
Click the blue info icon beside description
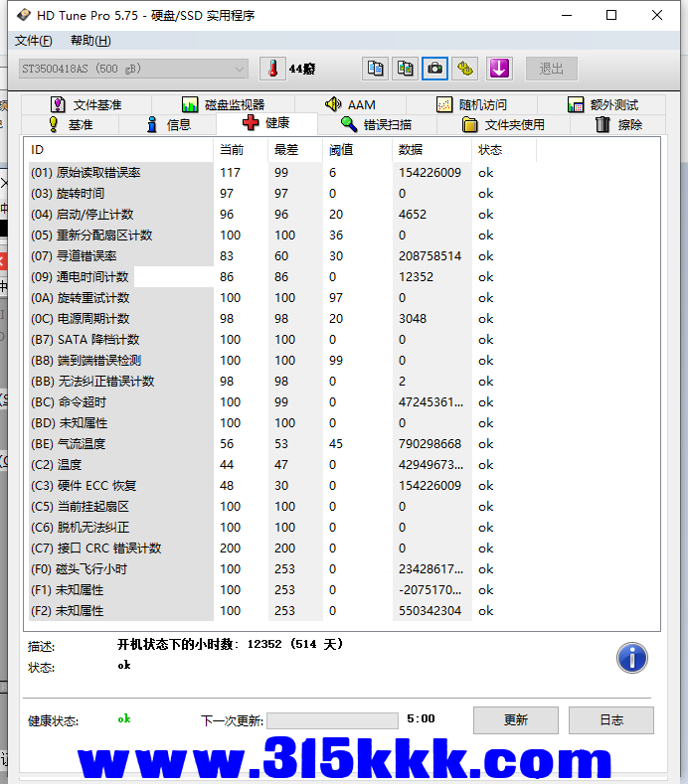[x=631, y=658]
